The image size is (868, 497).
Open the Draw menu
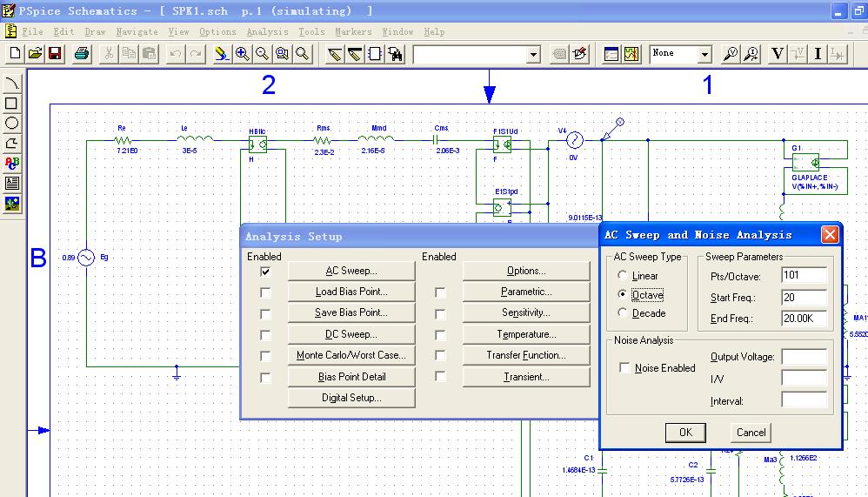[x=95, y=31]
